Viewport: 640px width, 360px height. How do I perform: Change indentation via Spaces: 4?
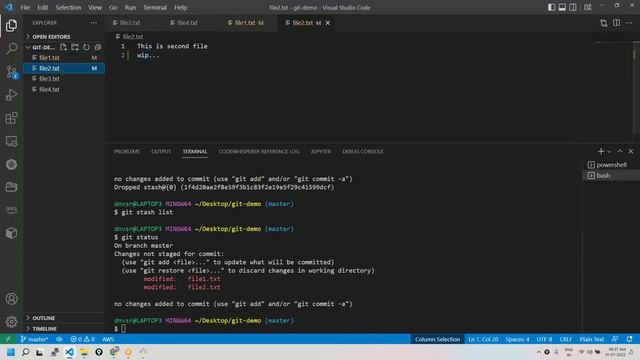coord(517,339)
